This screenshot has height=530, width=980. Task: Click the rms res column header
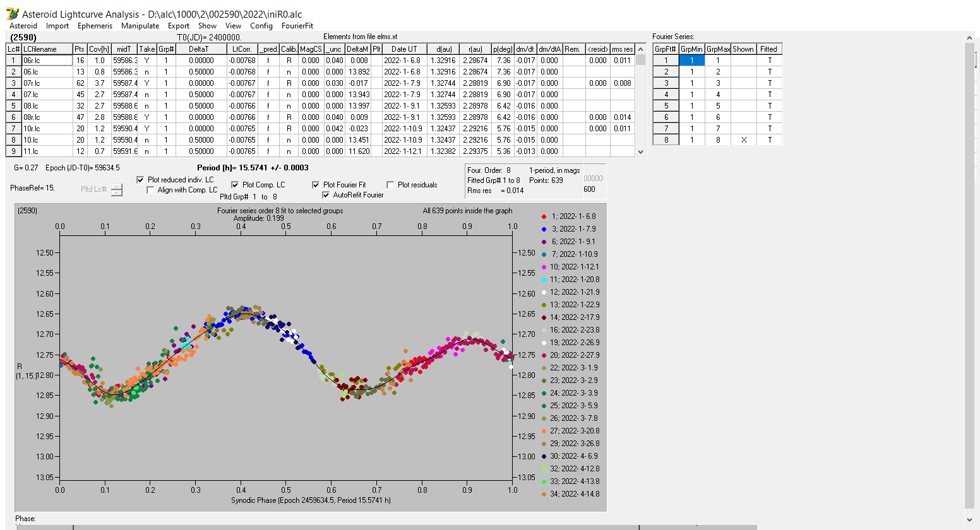click(623, 49)
